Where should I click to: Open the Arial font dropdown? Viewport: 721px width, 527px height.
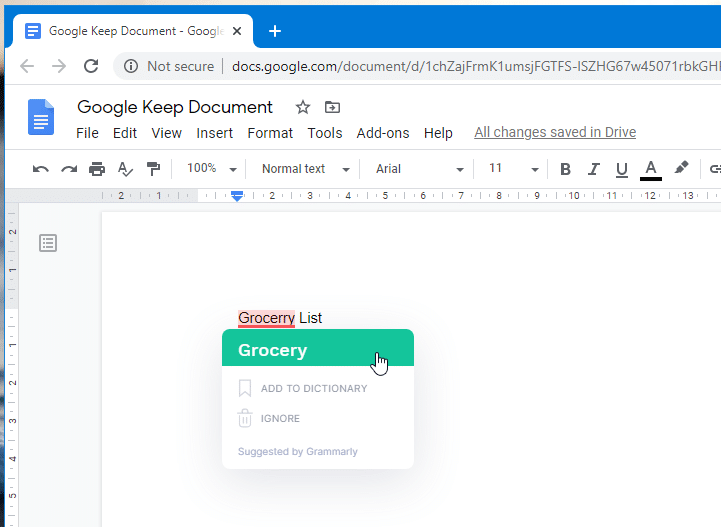tap(419, 169)
